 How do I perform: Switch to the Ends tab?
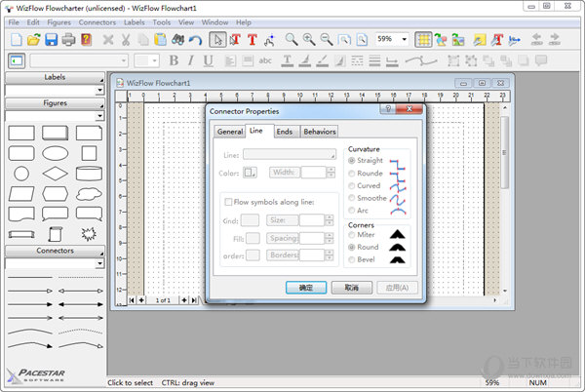pos(285,132)
